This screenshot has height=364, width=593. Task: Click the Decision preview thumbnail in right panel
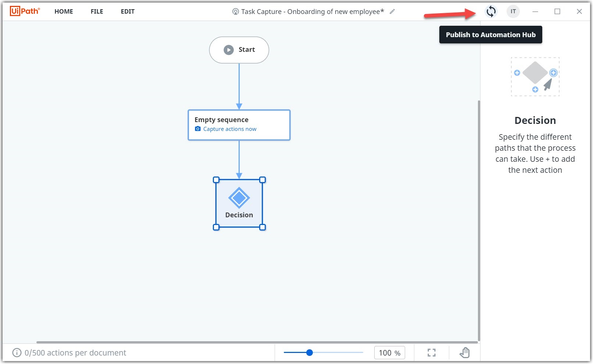pyautogui.click(x=535, y=76)
